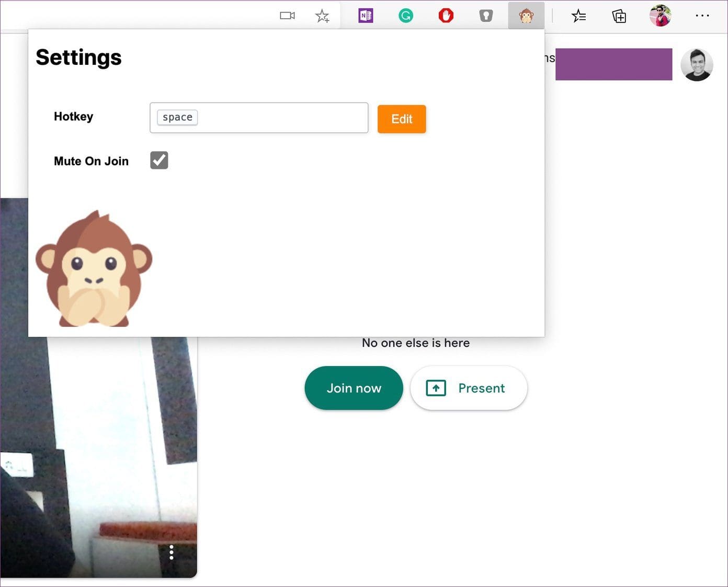The width and height of the screenshot is (728, 587).
Task: Open the browser ellipsis settings menu
Action: 702,16
